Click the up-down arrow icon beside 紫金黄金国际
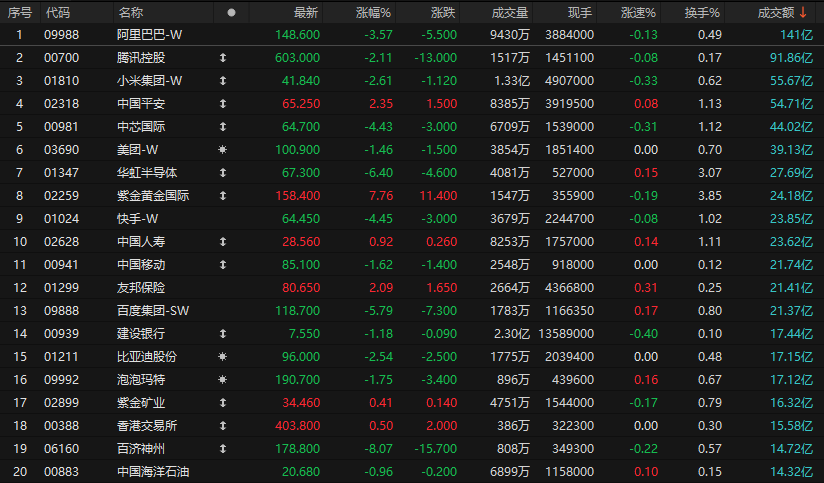 (x=223, y=196)
